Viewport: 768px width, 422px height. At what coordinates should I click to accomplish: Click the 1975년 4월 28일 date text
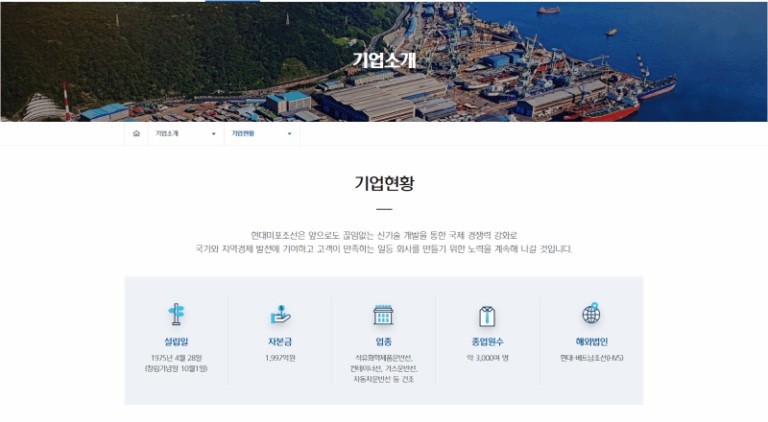(176, 358)
